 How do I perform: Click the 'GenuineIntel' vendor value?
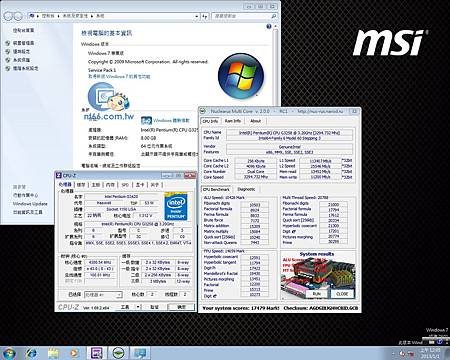(289, 146)
